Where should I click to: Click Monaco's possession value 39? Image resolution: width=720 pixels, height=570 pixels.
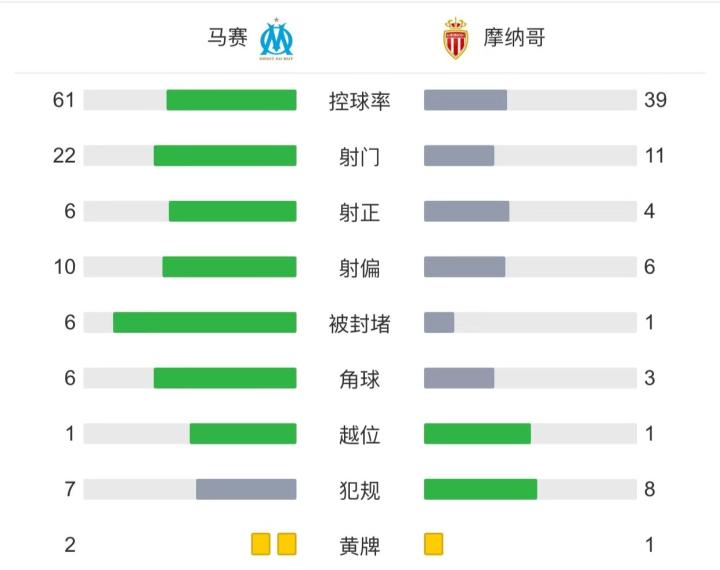655,100
